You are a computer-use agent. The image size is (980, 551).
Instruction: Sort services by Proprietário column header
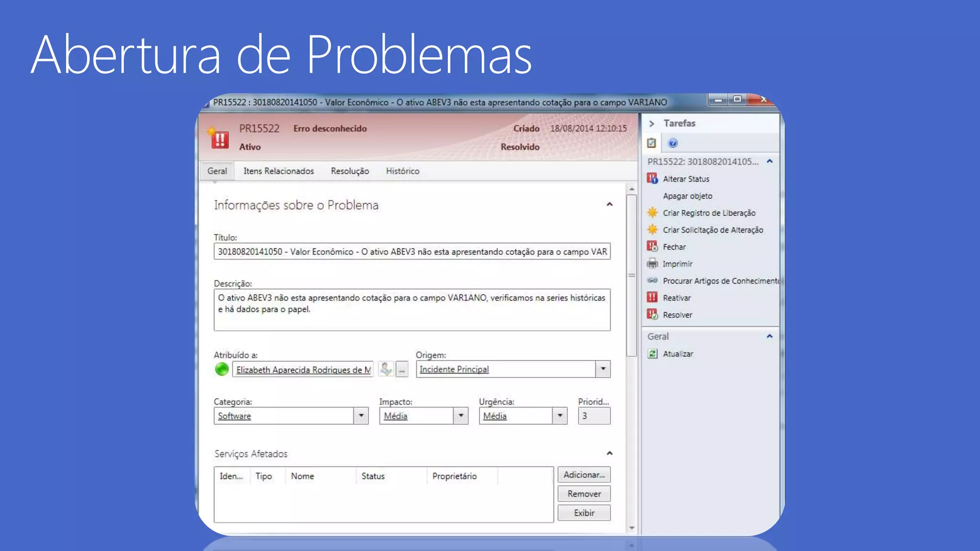[x=462, y=476]
